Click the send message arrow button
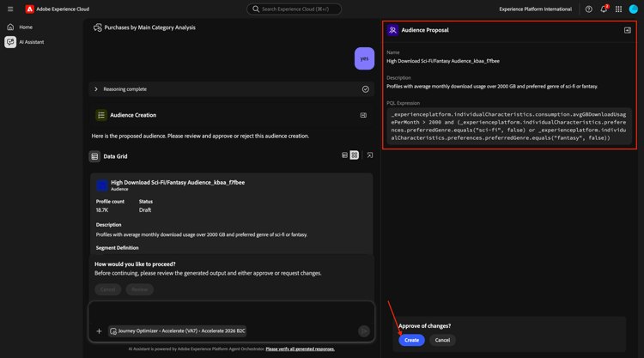The height and width of the screenshot is (358, 644). pyautogui.click(x=364, y=331)
